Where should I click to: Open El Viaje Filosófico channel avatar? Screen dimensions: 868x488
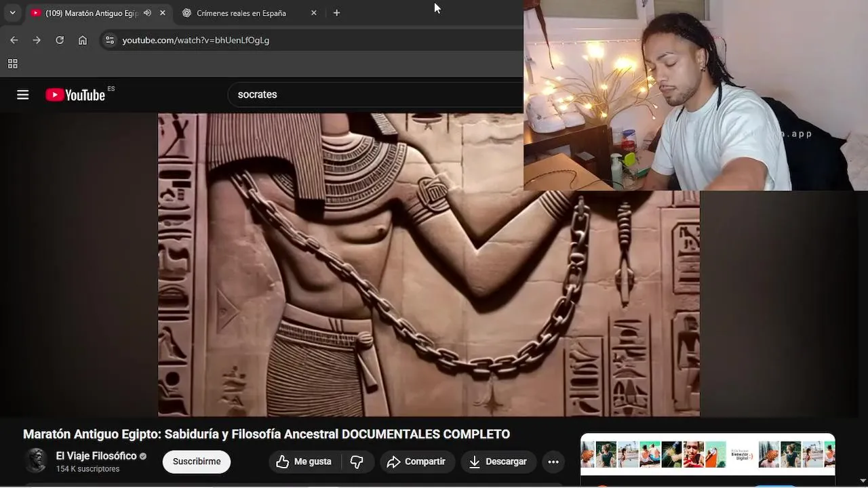pyautogui.click(x=36, y=461)
